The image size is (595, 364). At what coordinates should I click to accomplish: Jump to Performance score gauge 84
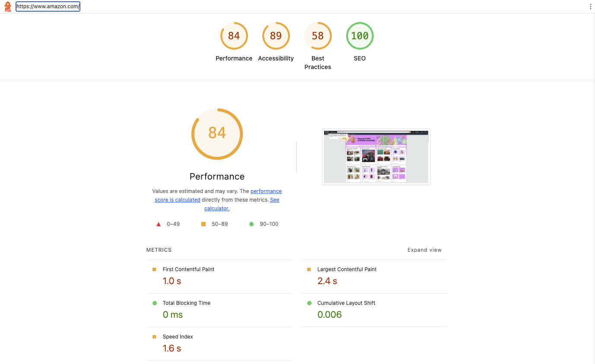click(234, 36)
